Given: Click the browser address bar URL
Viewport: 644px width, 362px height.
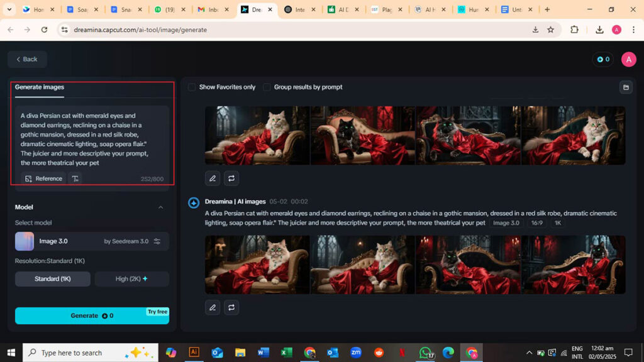Looking at the screenshot, I should pos(140,30).
